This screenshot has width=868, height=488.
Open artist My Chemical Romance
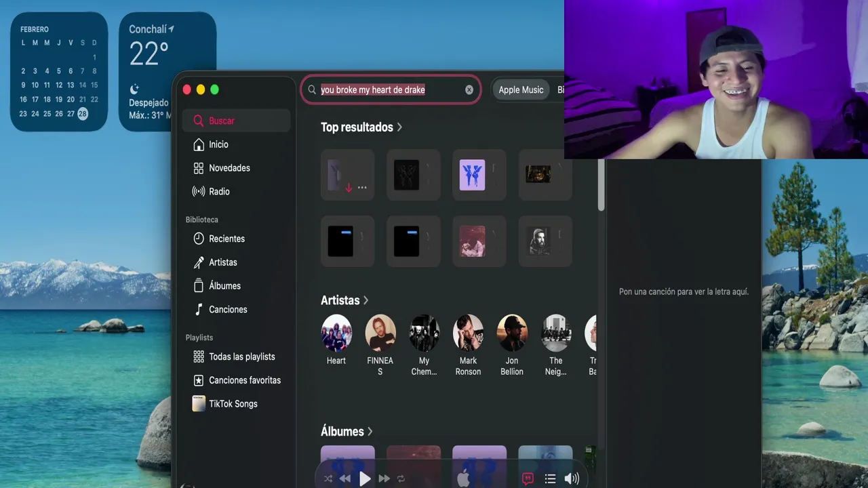click(424, 345)
